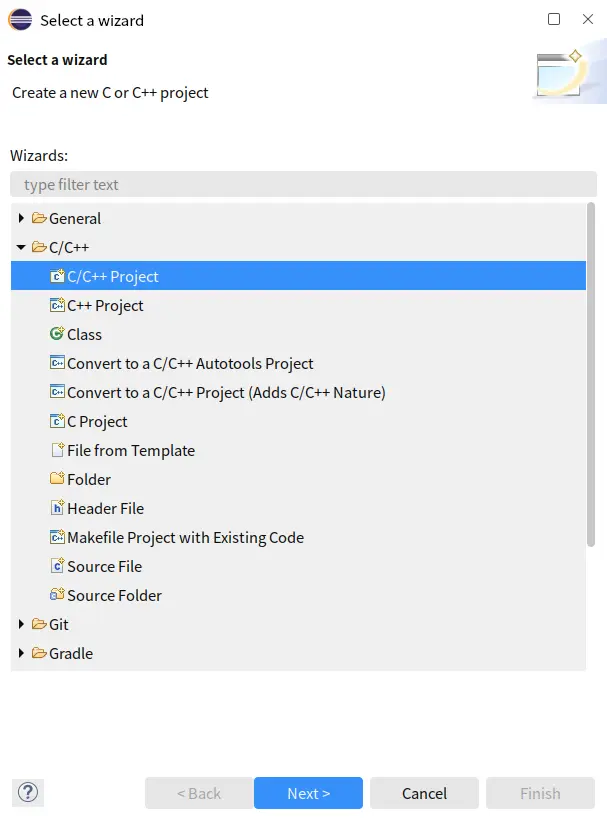Open the help question mark button
Viewport: 607px width, 827px height.
coord(28,793)
